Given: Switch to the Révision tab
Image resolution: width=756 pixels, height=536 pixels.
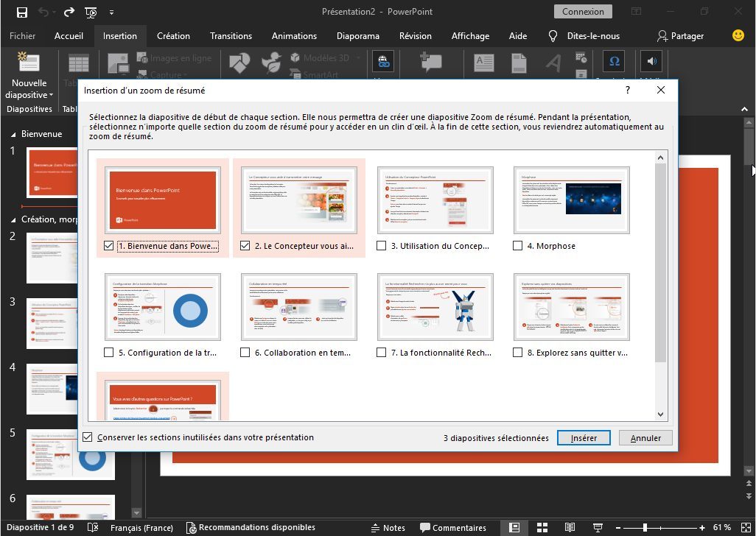Looking at the screenshot, I should tap(415, 35).
